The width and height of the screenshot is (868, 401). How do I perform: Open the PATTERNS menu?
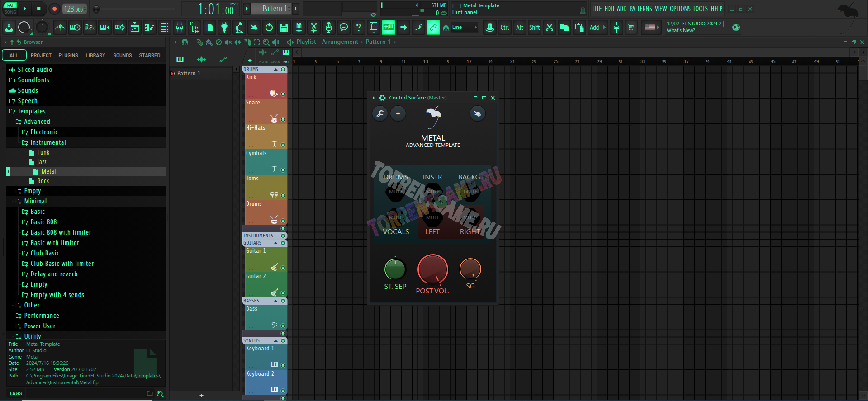640,9
